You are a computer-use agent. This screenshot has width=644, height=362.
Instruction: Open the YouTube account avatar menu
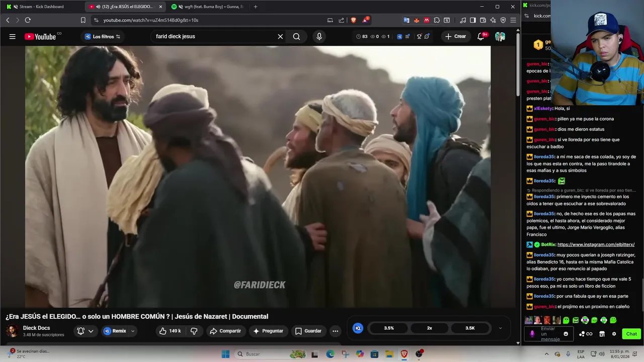[x=500, y=36]
